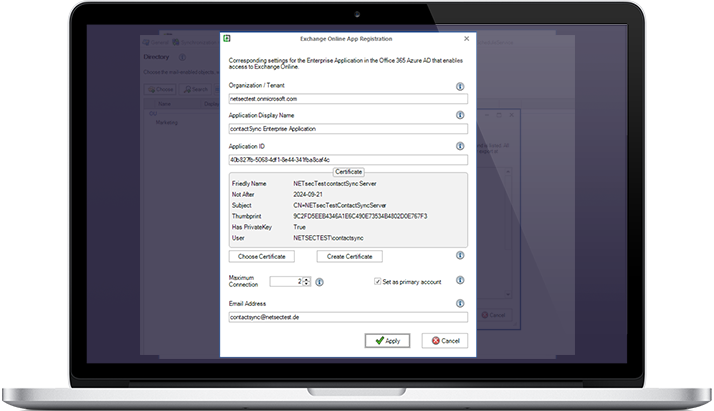Image resolution: width=714 pixels, height=411 pixels.
Task: Click the Subject CN=NETsecTestContactSyncServer value
Action: coord(340,205)
